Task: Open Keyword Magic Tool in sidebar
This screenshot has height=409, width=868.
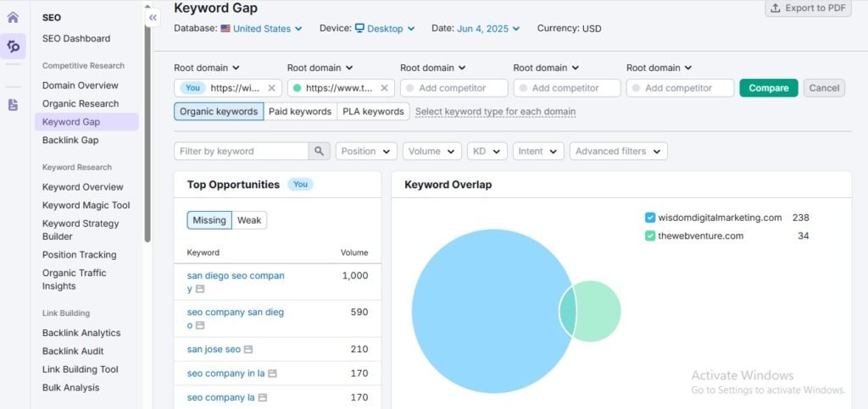Action: coord(86,205)
